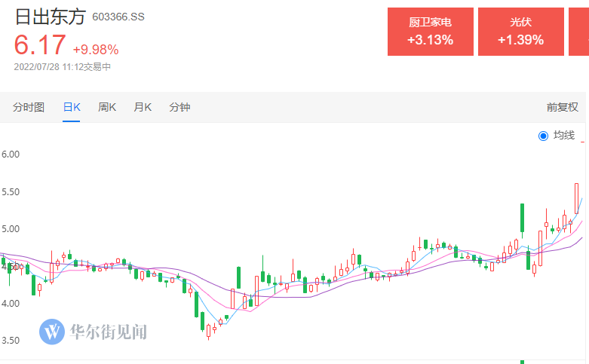Click the 603366.SS ticker code
This screenshot has width=589, height=364.
[x=118, y=17]
